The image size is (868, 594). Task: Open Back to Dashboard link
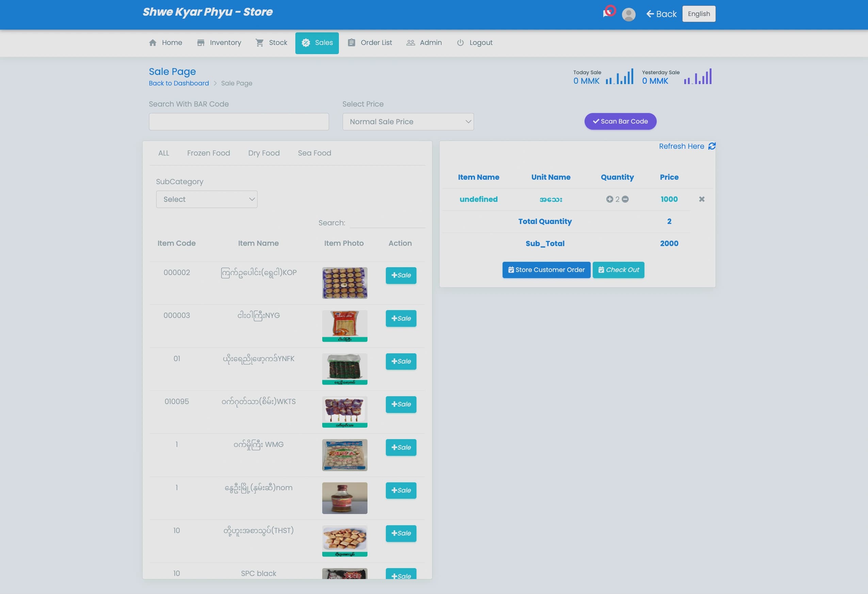pos(179,83)
